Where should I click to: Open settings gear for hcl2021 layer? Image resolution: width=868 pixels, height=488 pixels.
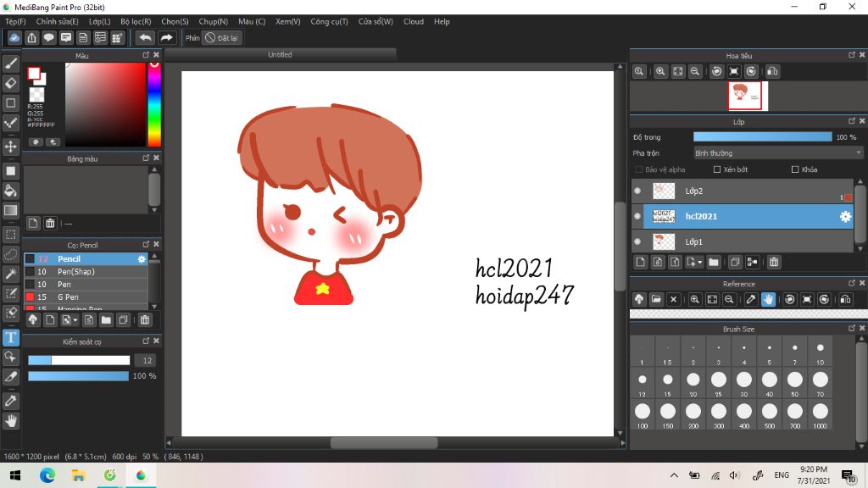[845, 216]
